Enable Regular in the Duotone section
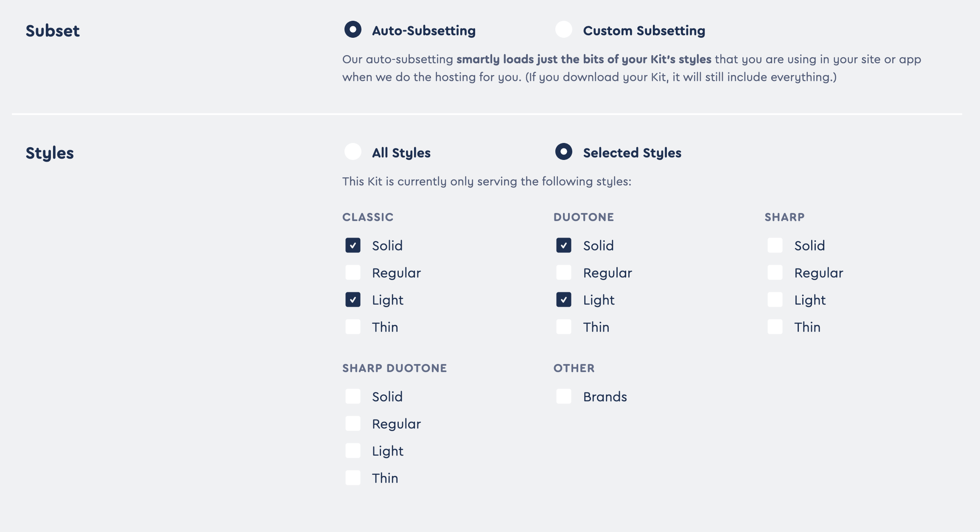 564,272
